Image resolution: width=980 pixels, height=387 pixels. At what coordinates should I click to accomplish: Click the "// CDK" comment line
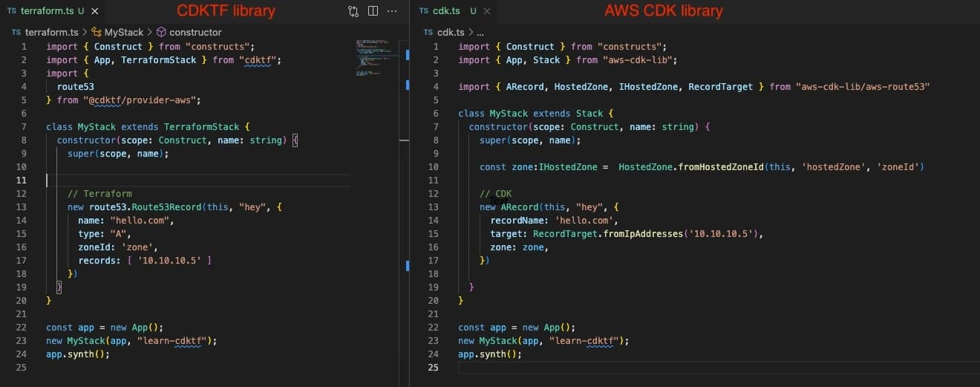pyautogui.click(x=495, y=193)
